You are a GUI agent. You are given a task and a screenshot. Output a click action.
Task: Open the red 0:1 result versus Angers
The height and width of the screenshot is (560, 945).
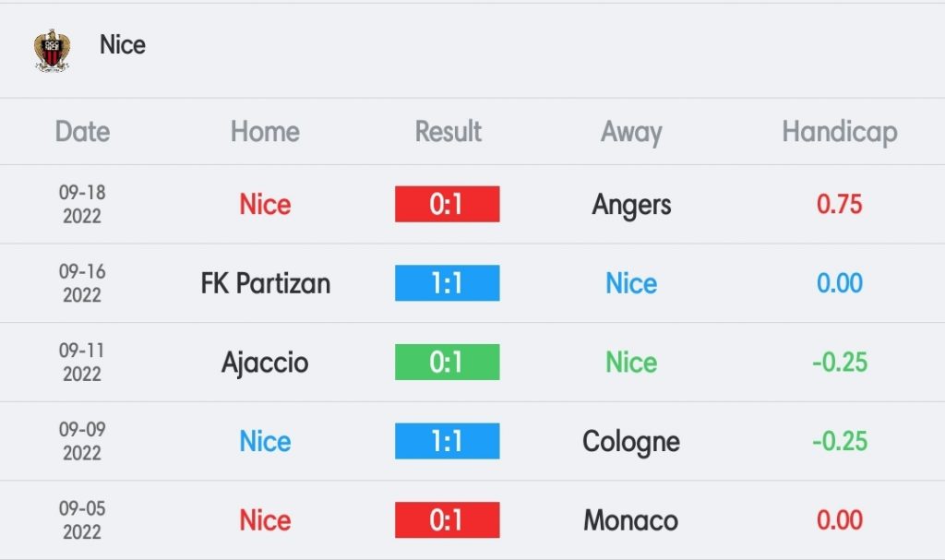[x=448, y=204]
